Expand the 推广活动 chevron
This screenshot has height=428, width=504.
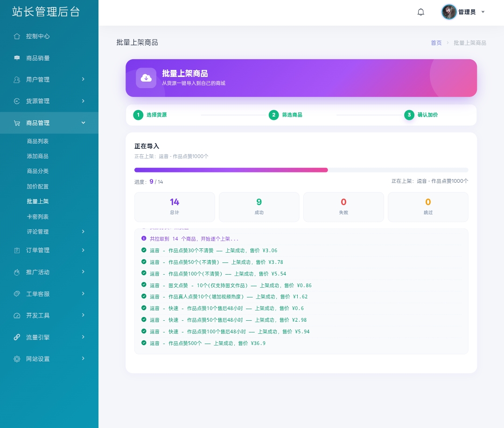click(83, 272)
